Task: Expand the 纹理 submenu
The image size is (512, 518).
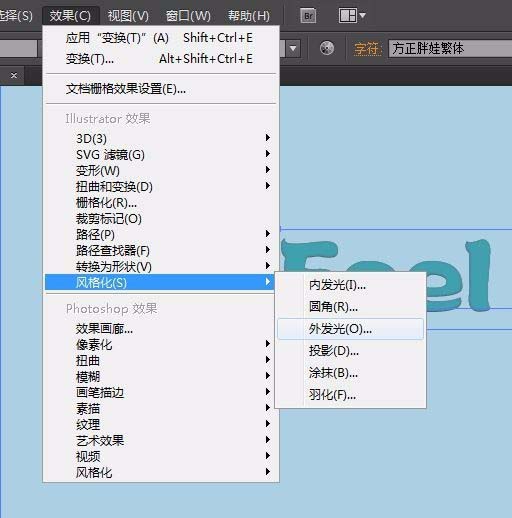Action: (x=161, y=424)
